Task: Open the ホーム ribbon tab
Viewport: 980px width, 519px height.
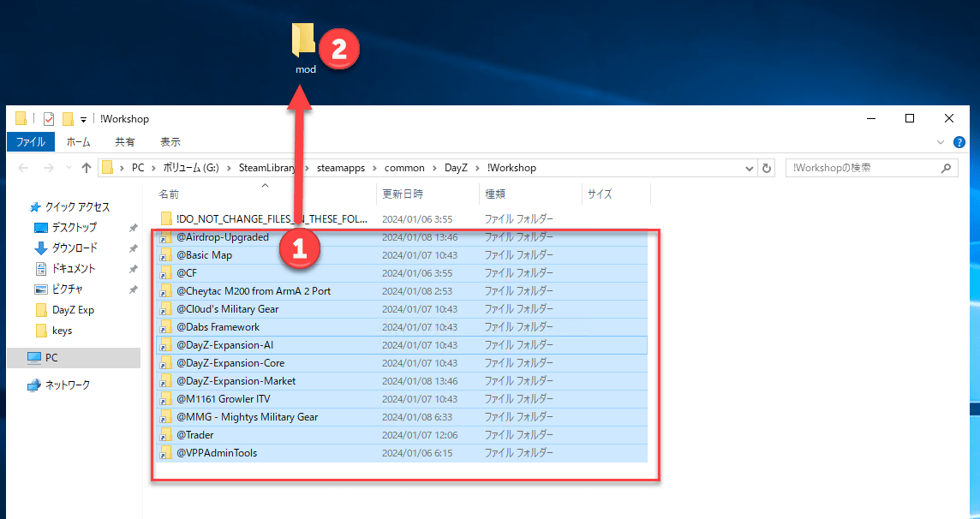Action: pyautogui.click(x=78, y=142)
